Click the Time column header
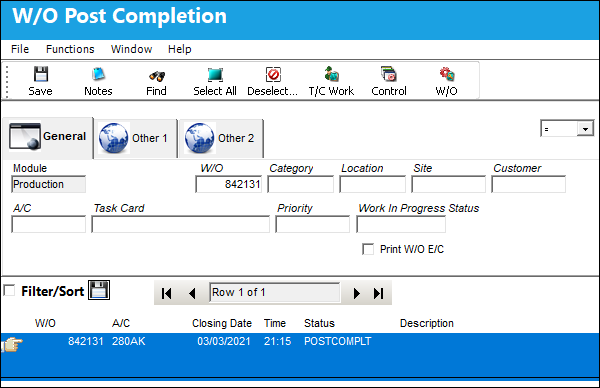 (275, 323)
